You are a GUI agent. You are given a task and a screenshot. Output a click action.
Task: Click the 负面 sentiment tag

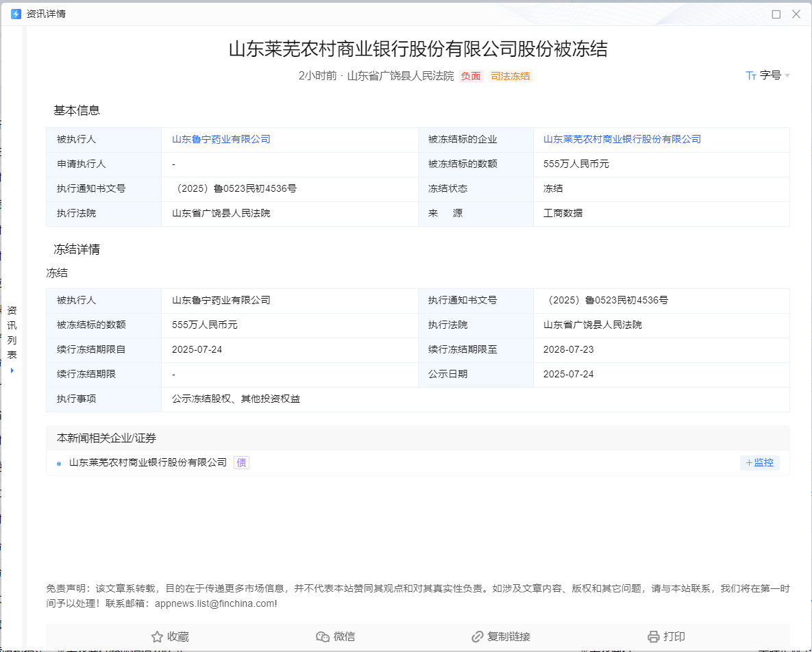tap(470, 76)
